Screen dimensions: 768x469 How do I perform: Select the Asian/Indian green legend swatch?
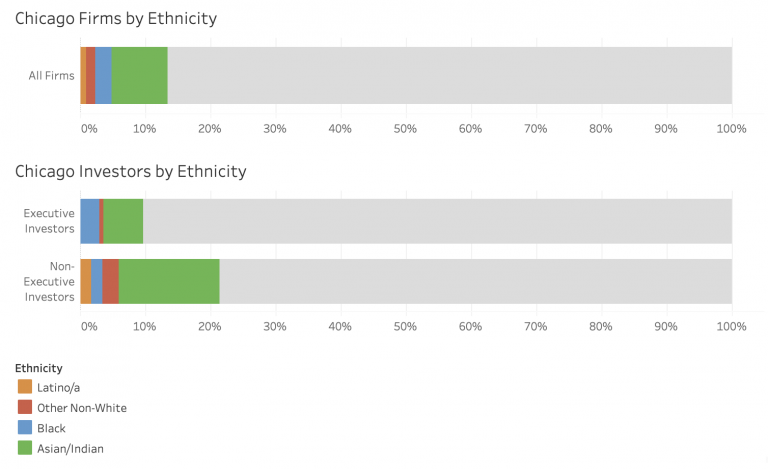coord(24,448)
